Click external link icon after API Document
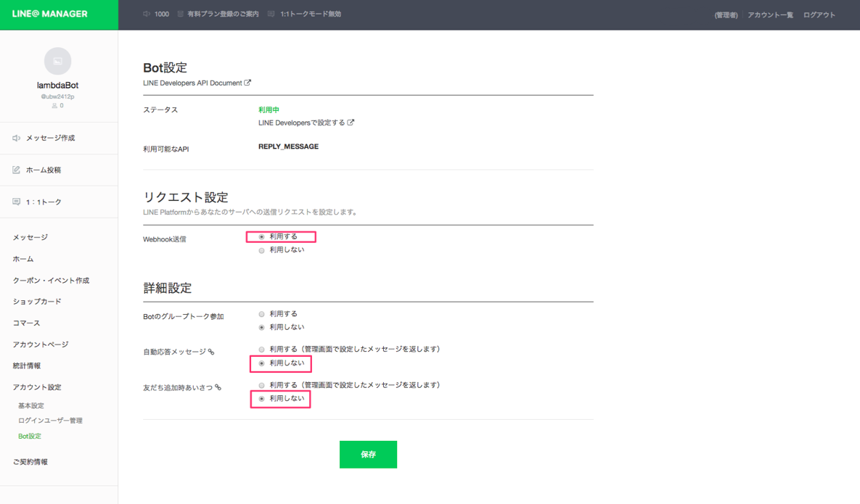Viewport: 860px width, 504px height. coord(247,83)
